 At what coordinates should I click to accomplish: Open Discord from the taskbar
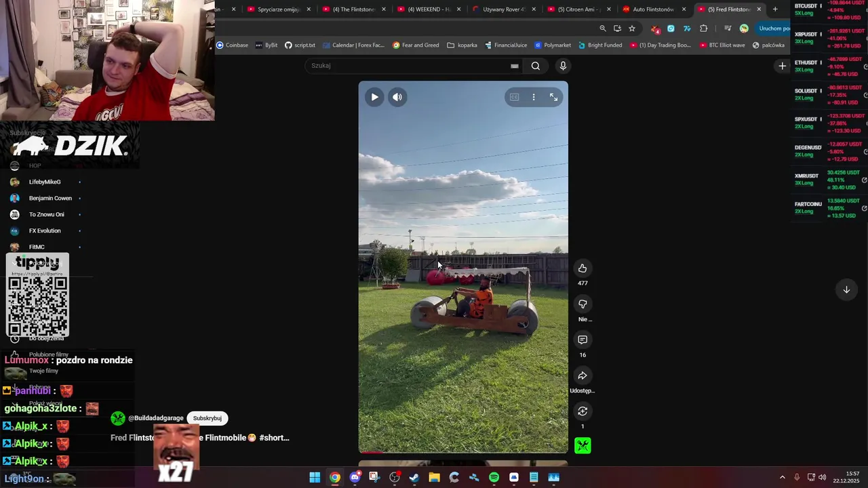coord(355,477)
